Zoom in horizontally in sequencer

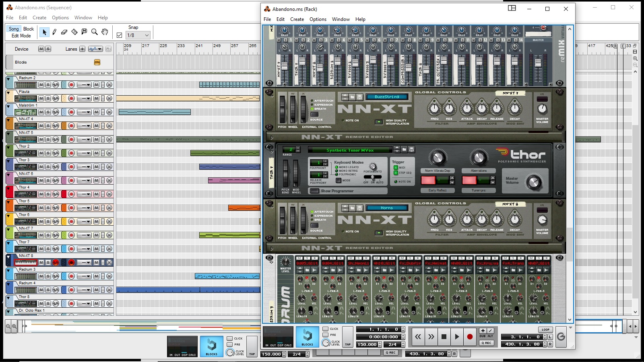14,326
